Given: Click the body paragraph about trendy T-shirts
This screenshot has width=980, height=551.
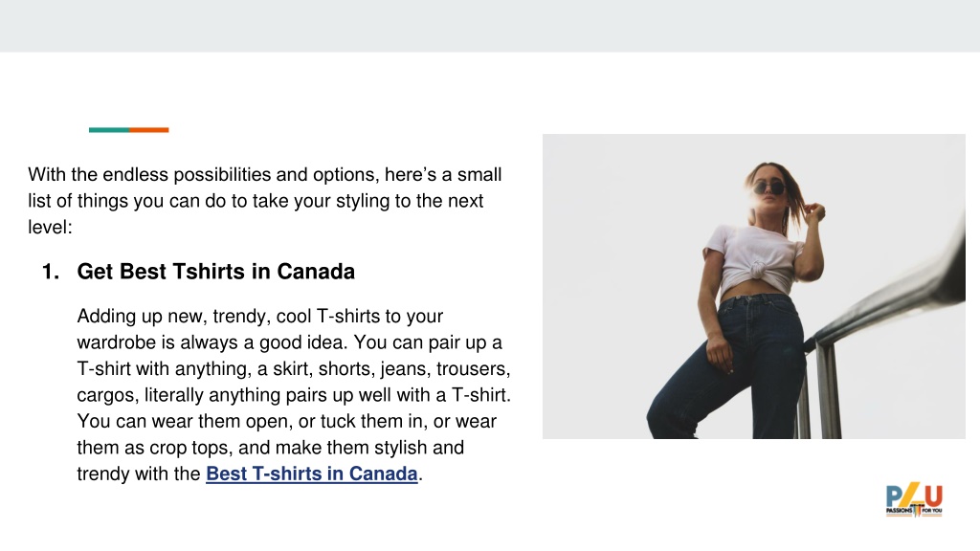Looking at the screenshot, I should coord(294,395).
